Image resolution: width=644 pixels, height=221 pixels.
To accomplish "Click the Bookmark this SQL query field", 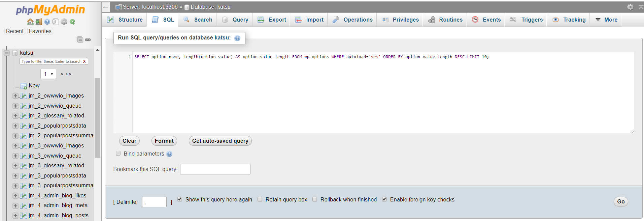I will [x=215, y=169].
